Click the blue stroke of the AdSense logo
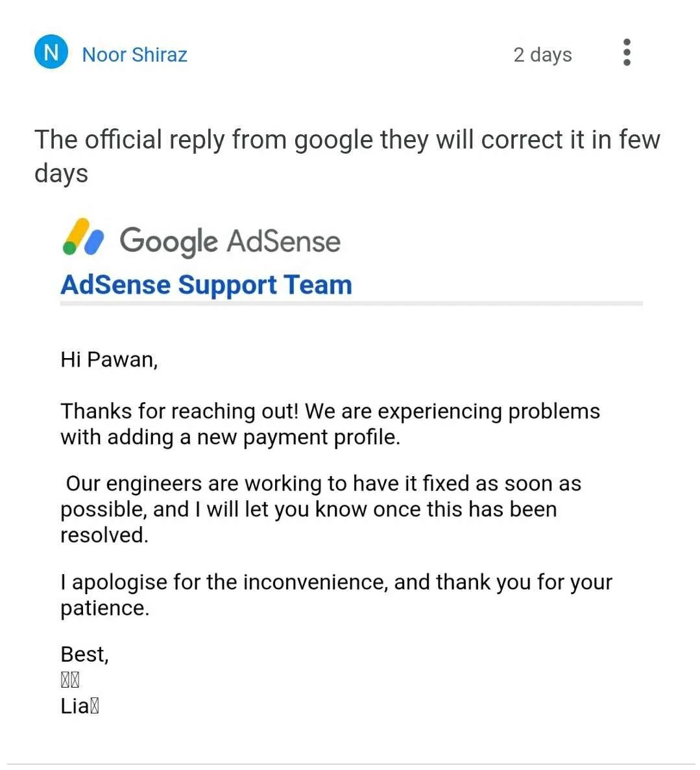 point(93,241)
